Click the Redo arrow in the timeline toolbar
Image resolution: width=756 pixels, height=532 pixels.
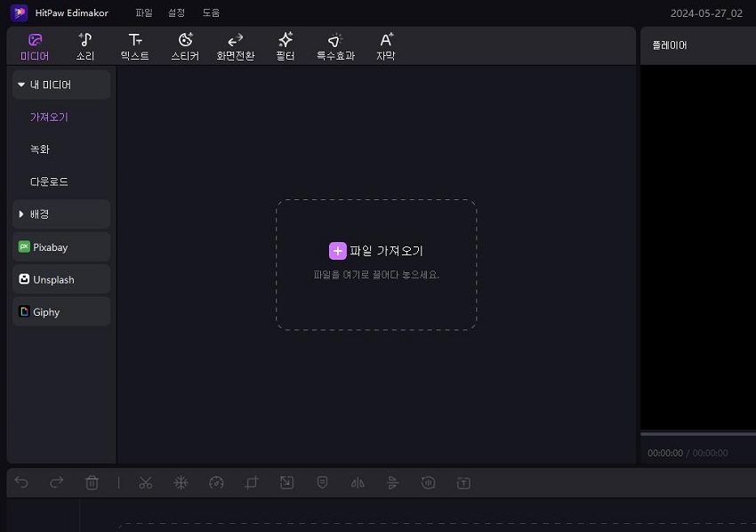click(x=57, y=482)
